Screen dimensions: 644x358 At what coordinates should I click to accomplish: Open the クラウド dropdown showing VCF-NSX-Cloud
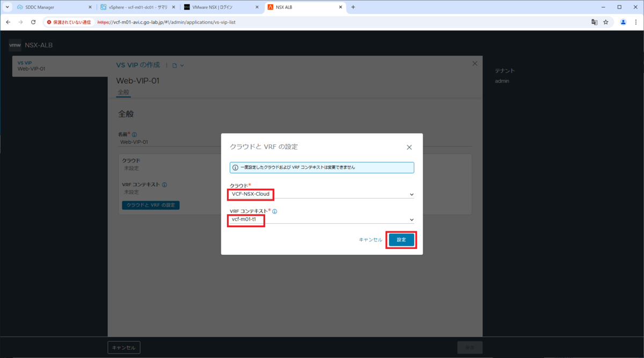[x=322, y=194]
